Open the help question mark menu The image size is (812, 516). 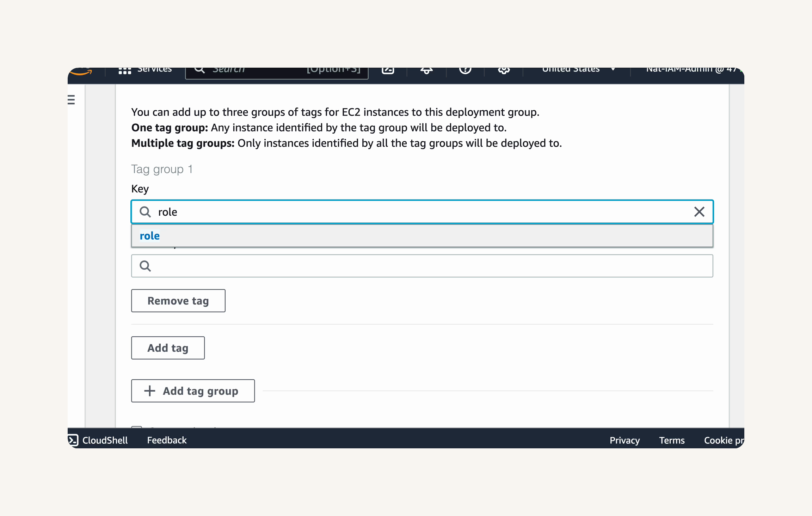click(x=465, y=70)
